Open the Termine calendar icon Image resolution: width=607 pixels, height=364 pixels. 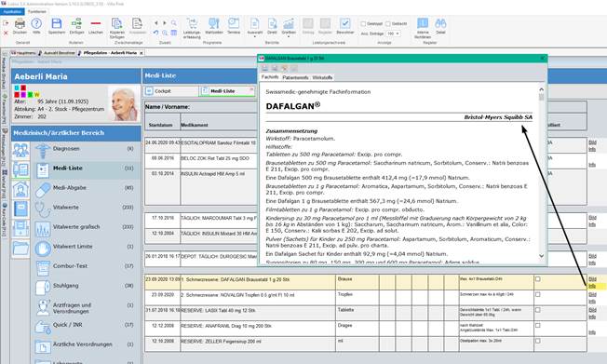[x=234, y=23]
